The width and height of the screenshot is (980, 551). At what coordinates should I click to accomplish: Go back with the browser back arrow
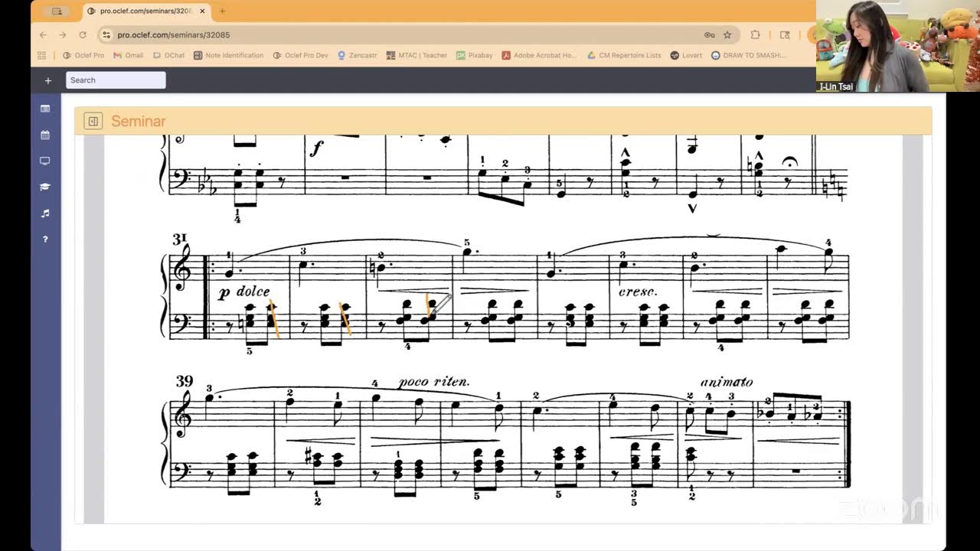coord(43,34)
